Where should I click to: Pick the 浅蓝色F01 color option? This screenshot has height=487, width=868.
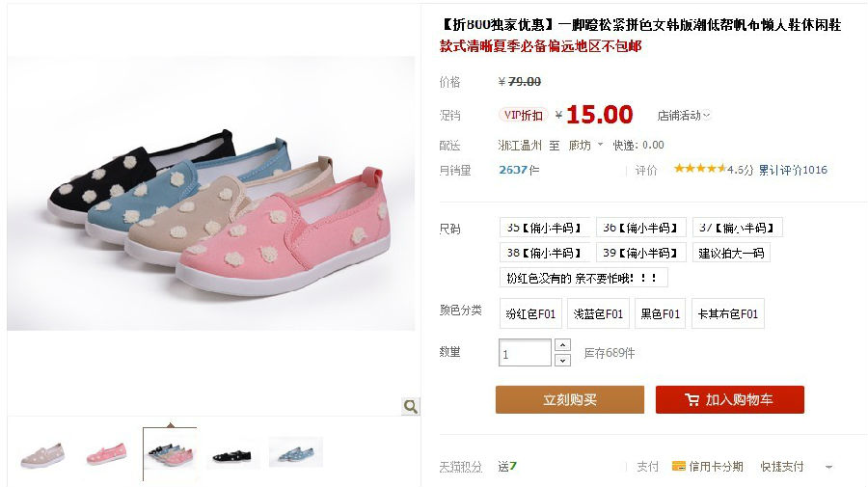598,313
